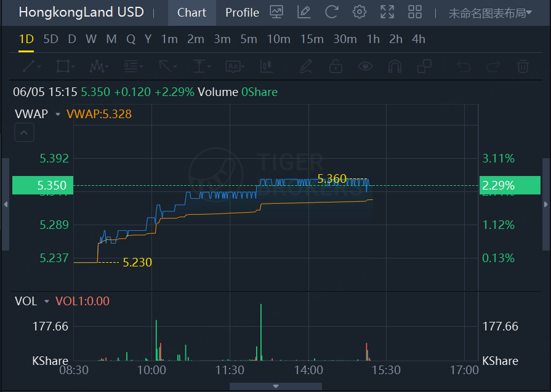
Task: Open the chart monitor icon in header
Action: pyautogui.click(x=276, y=12)
